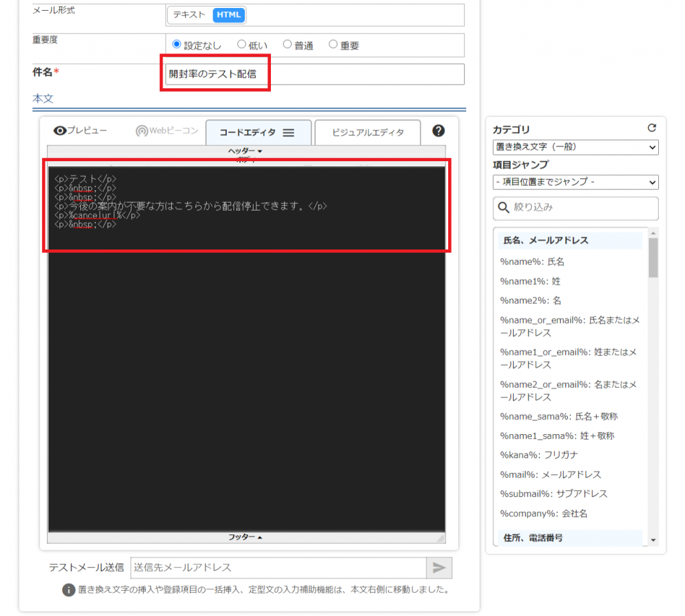Screen dimensions: 685x616
Task: Click the test mail address input
Action: [x=278, y=567]
